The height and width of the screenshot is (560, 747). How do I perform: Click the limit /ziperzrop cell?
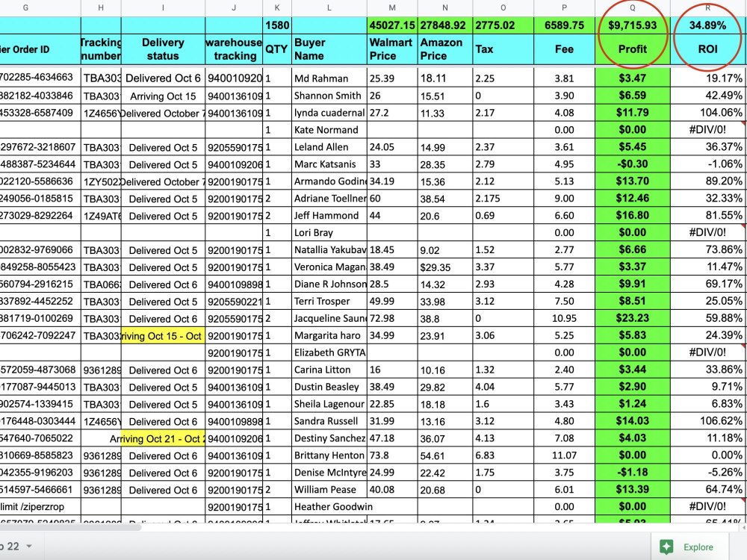(x=40, y=507)
